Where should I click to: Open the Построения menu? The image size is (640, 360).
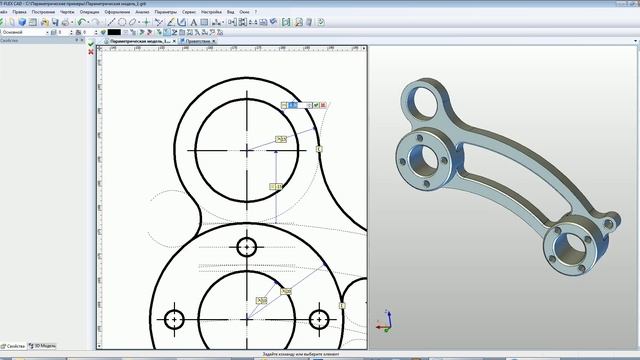tap(43, 12)
